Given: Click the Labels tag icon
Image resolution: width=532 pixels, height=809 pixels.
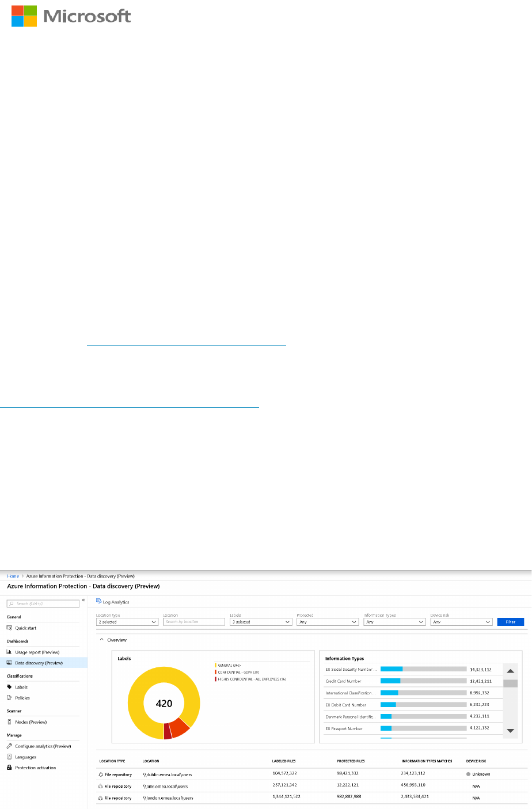Looking at the screenshot, I should tap(9, 687).
